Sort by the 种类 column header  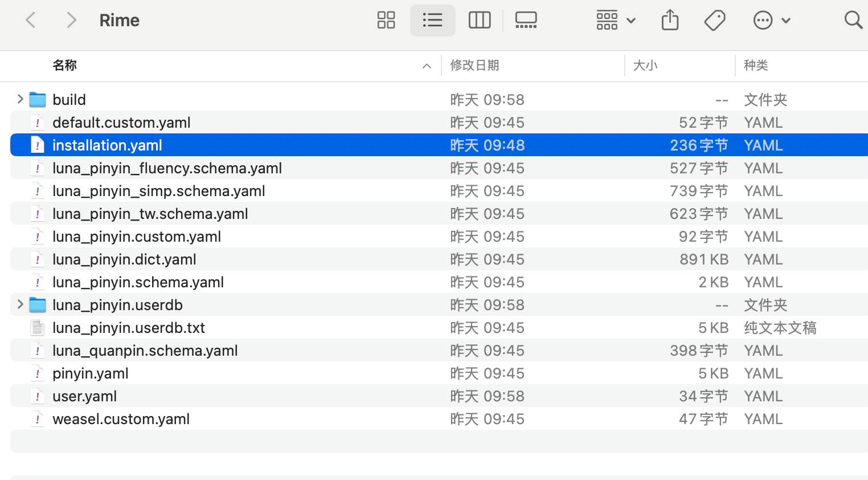pyautogui.click(x=756, y=66)
